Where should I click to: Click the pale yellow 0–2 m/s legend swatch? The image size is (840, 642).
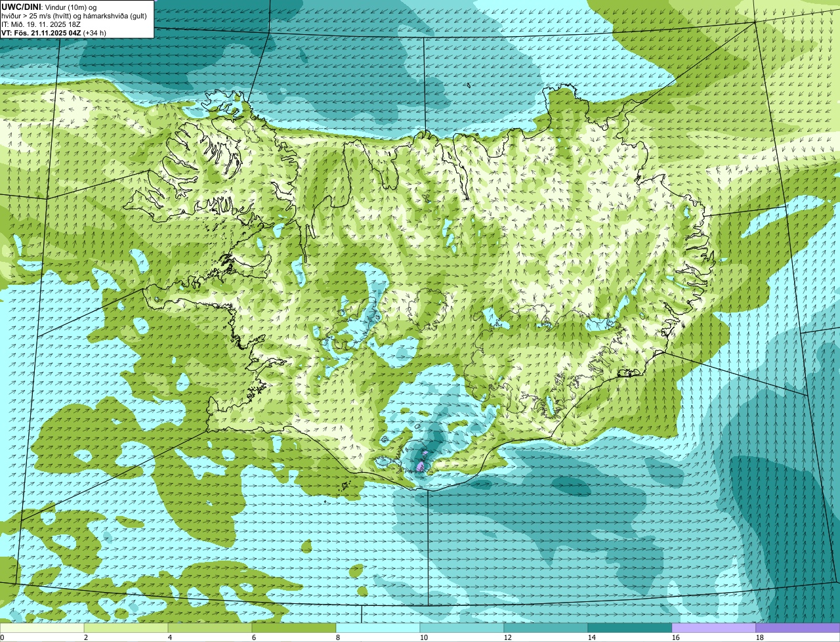[x=42, y=628]
